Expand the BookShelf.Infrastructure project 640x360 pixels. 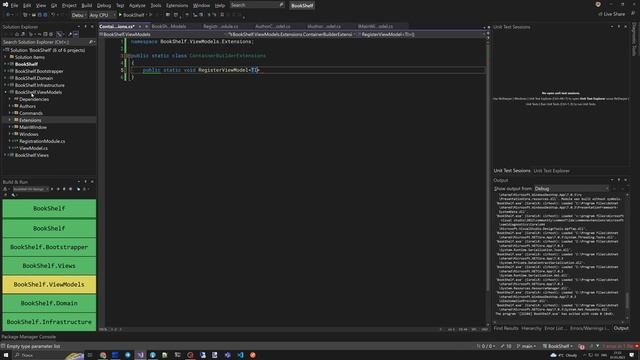tap(6, 85)
